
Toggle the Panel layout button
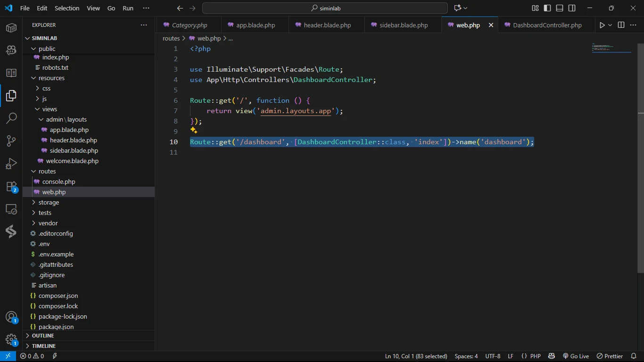point(560,8)
